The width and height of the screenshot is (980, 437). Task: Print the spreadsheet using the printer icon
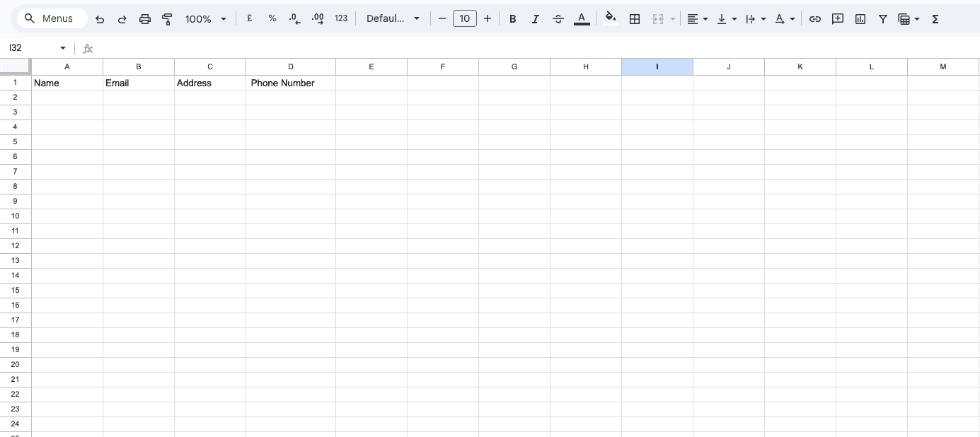click(145, 19)
